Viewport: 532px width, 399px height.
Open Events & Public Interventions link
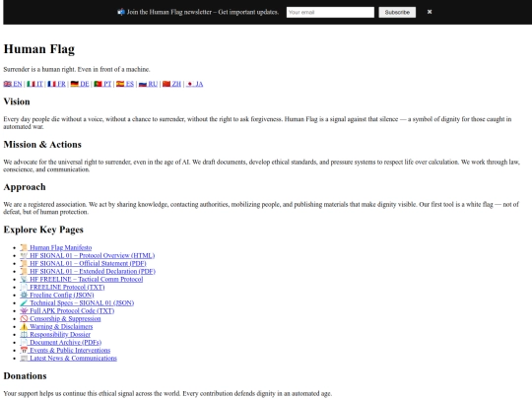65,350
